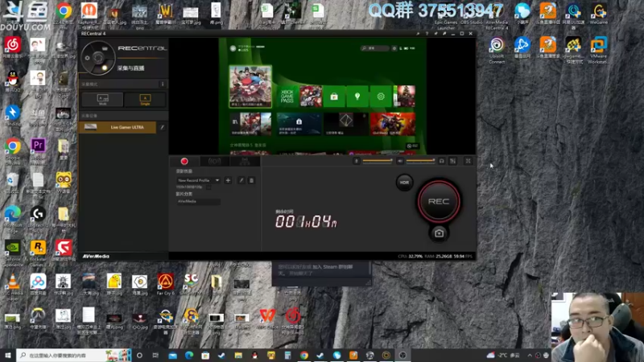Open Ubisoft Connect desktop shortcut

pos(497,50)
